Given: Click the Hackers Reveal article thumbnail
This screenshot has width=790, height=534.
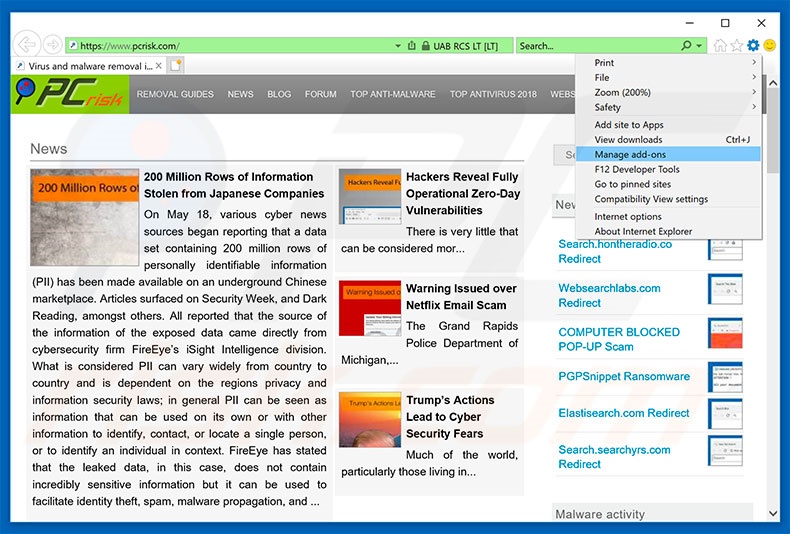Looking at the screenshot, I should [370, 196].
